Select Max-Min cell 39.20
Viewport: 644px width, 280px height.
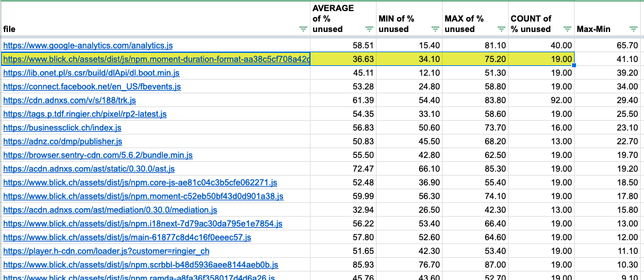point(609,73)
